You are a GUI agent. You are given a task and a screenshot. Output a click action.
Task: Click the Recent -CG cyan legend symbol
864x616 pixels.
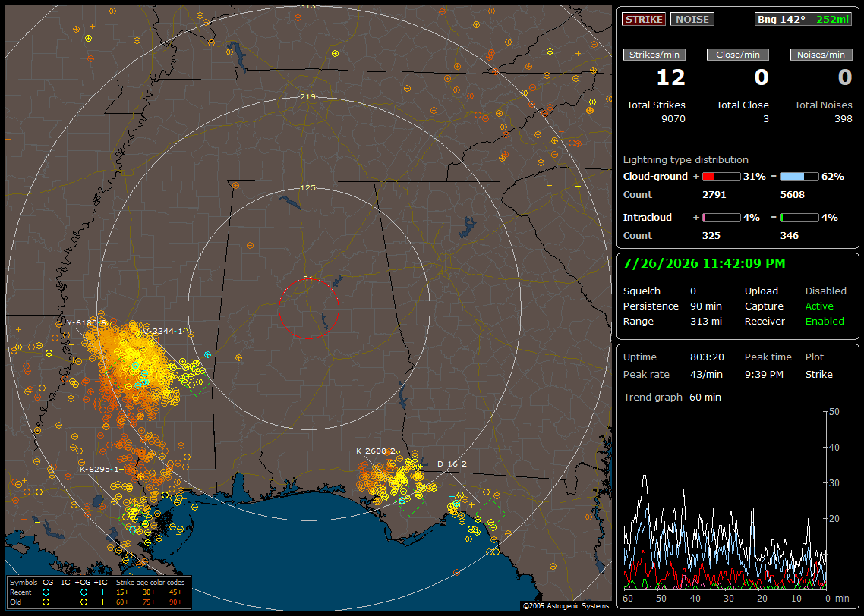coord(46,592)
